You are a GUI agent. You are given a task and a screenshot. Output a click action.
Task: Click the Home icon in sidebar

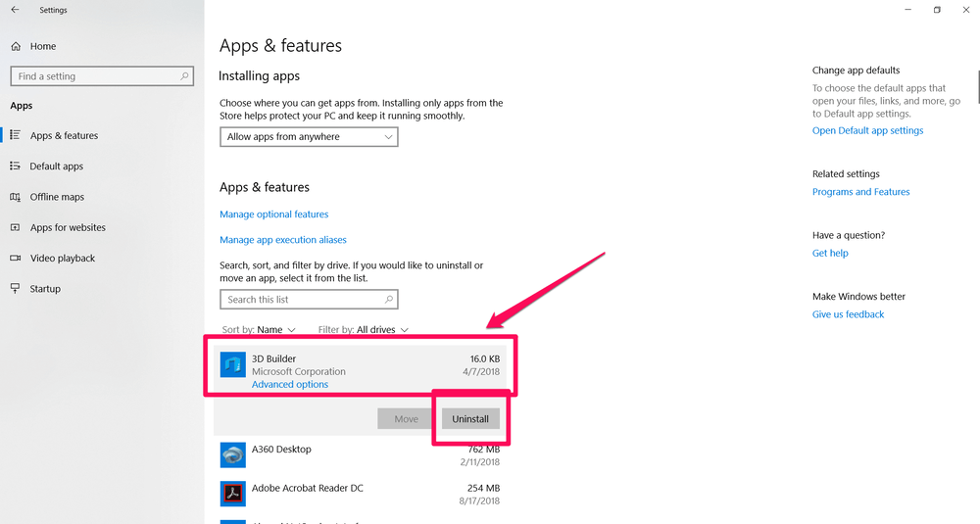pos(16,46)
